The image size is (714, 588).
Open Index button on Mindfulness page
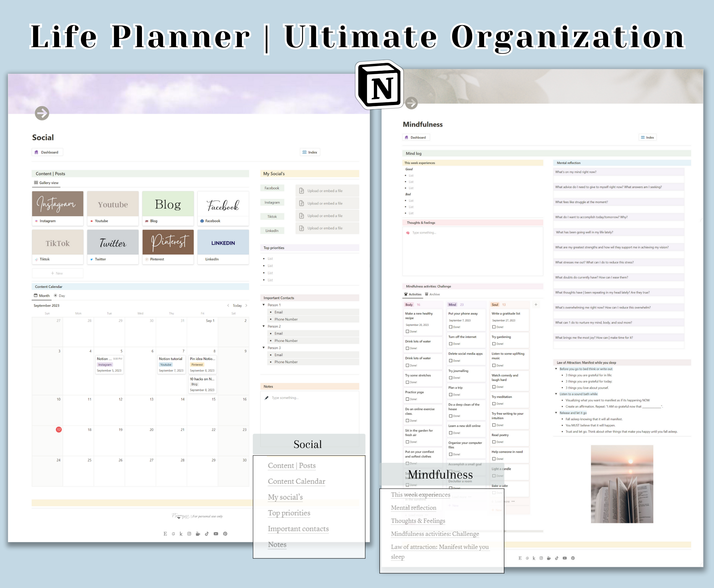tap(647, 137)
